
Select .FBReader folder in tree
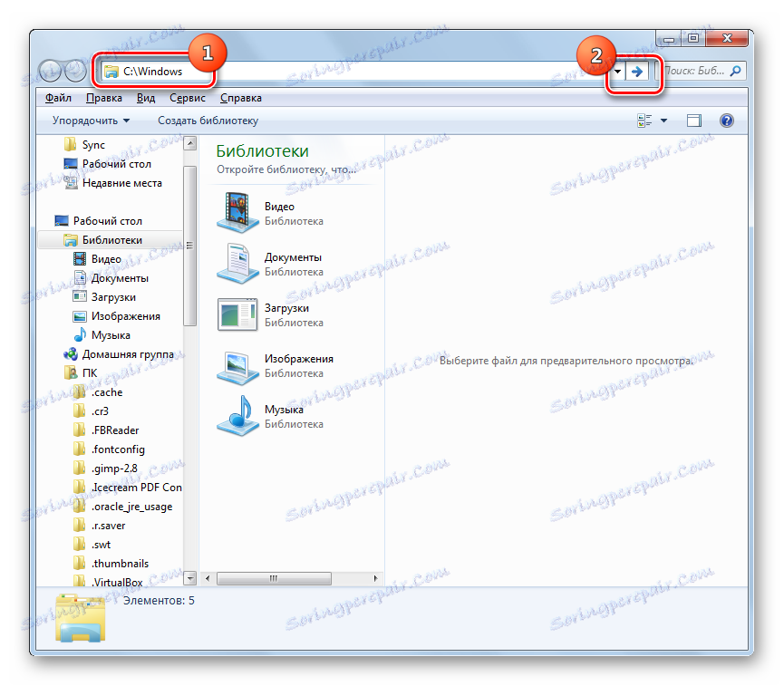point(106,430)
